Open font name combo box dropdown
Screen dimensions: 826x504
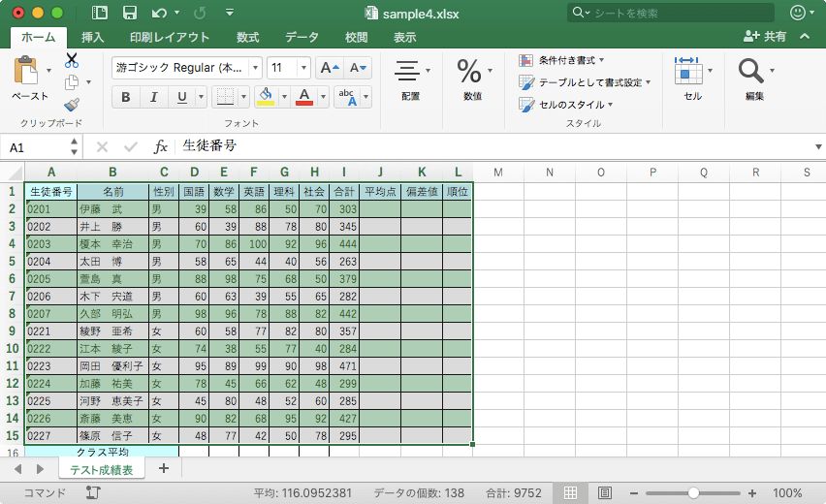click(255, 68)
